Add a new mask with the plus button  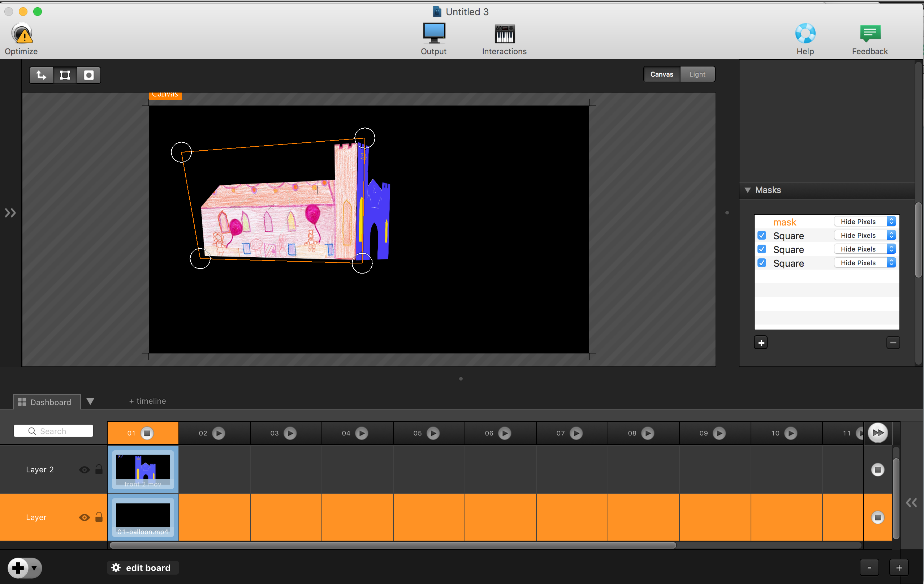tap(761, 342)
